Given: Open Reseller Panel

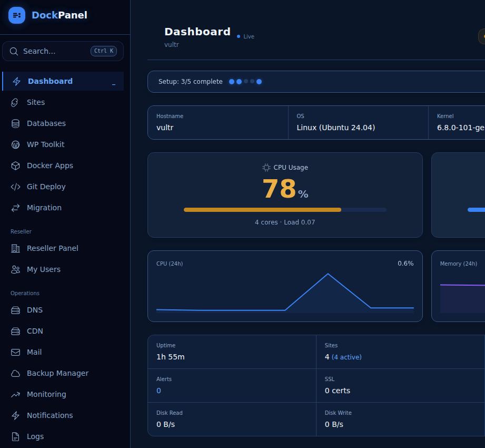Looking at the screenshot, I should 63,248.
